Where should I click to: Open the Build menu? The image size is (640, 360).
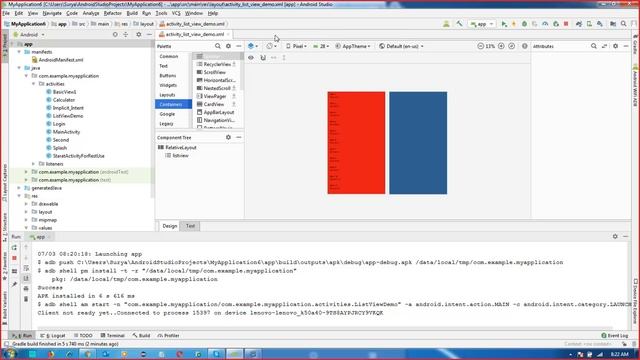(x=132, y=13)
